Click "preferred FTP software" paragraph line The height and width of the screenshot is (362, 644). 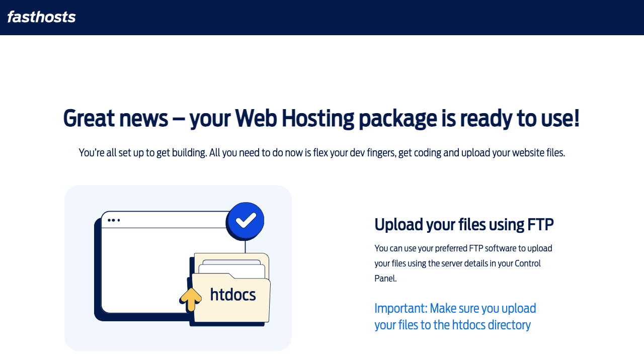(x=463, y=248)
